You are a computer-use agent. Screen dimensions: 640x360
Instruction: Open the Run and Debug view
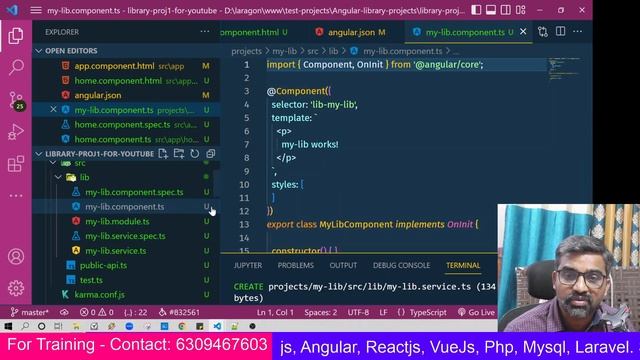pos(16,132)
